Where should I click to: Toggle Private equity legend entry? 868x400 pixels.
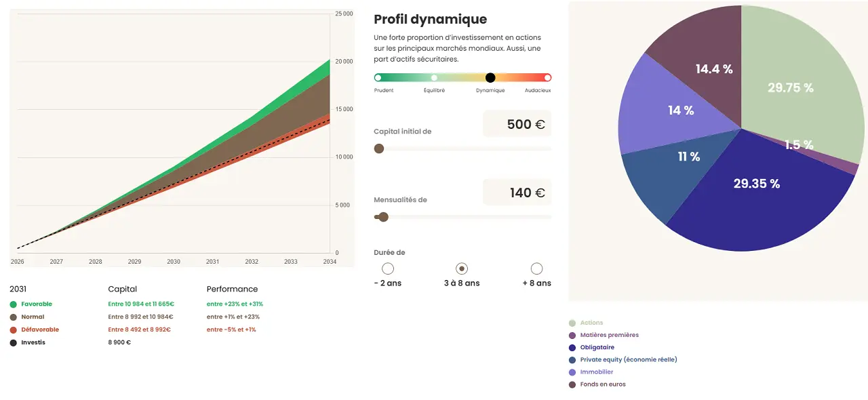[628, 359]
